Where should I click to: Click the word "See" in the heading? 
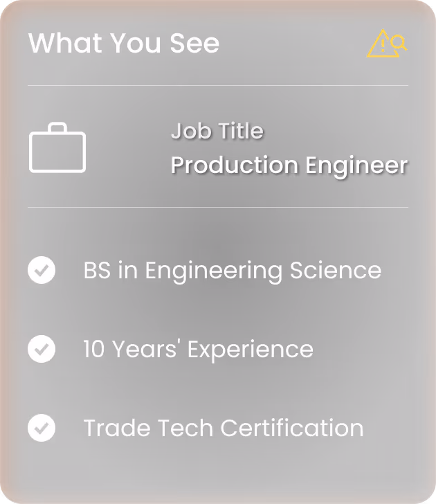pyautogui.click(x=194, y=43)
